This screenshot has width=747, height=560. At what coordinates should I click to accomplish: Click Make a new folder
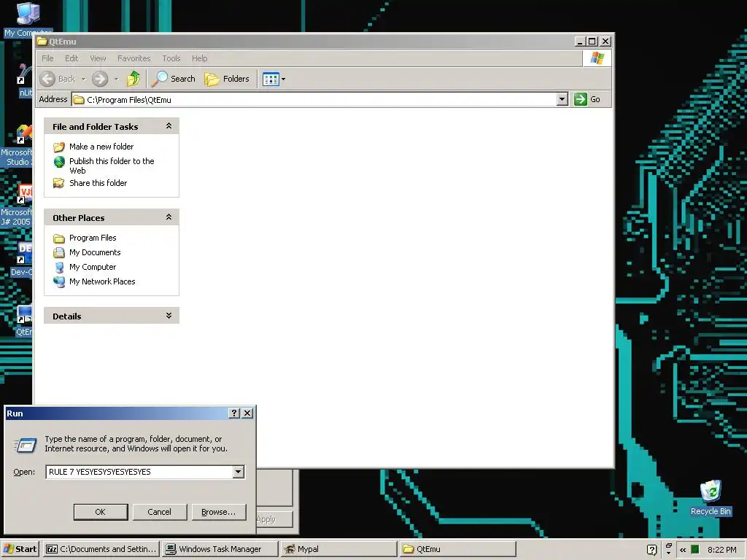coord(101,147)
